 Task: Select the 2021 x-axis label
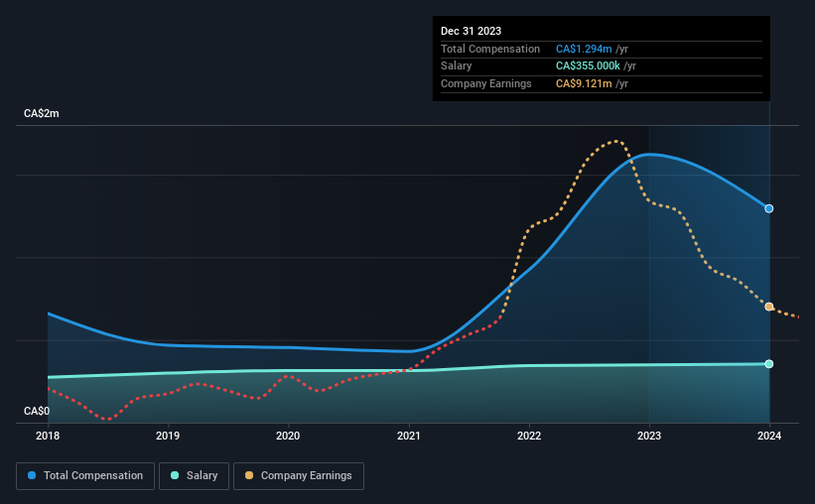click(409, 436)
